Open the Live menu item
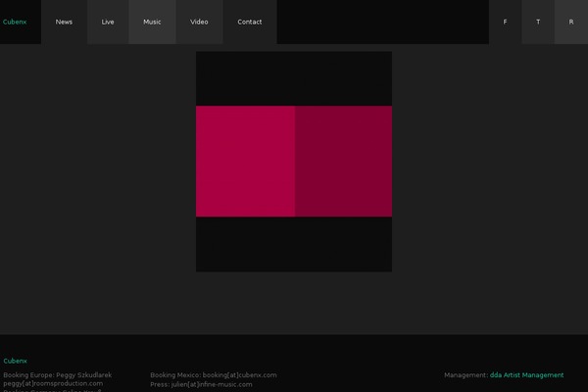This screenshot has height=392, width=588. (108, 22)
